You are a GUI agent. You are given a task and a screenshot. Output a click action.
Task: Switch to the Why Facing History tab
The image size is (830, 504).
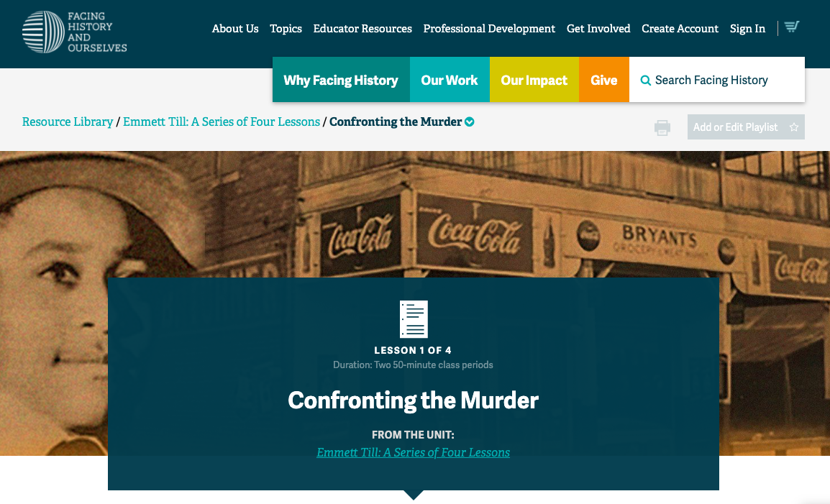341,80
